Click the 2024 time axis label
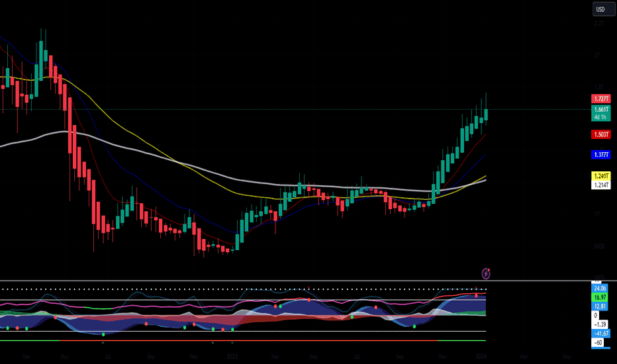Image resolution: width=617 pixels, height=364 pixels. (481, 357)
